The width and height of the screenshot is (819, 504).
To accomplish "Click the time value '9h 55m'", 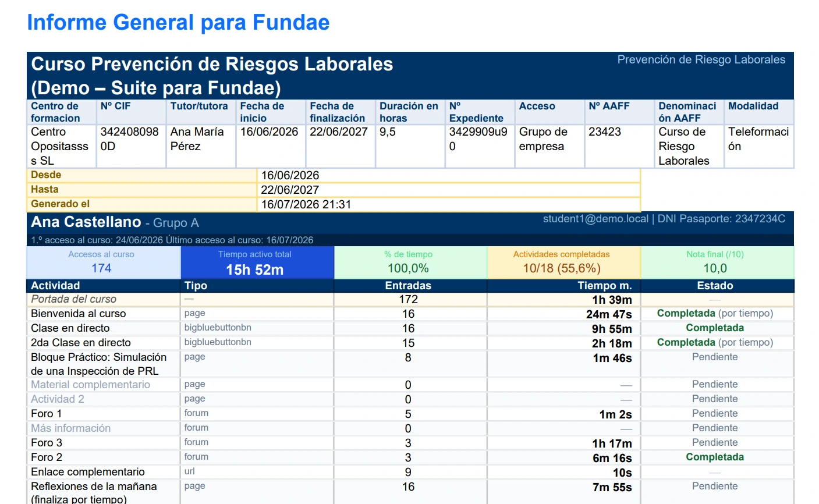I will coord(612,329).
